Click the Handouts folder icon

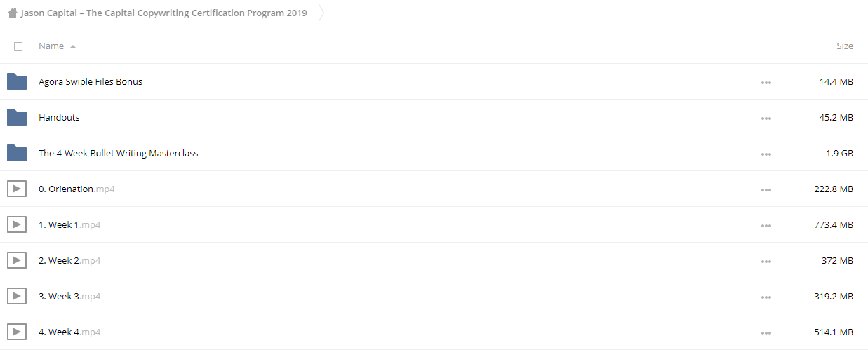[17, 117]
